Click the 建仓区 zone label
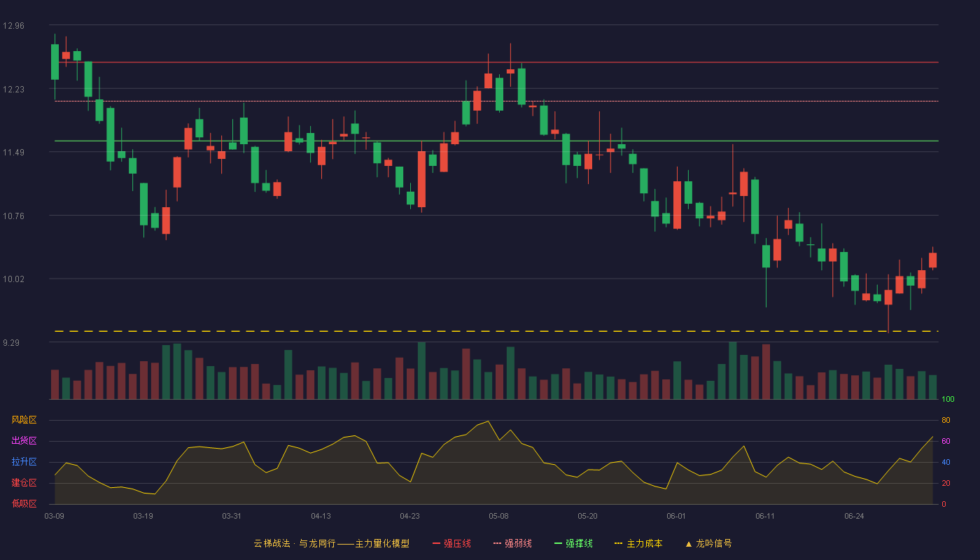The width and height of the screenshot is (980, 560). point(24,483)
